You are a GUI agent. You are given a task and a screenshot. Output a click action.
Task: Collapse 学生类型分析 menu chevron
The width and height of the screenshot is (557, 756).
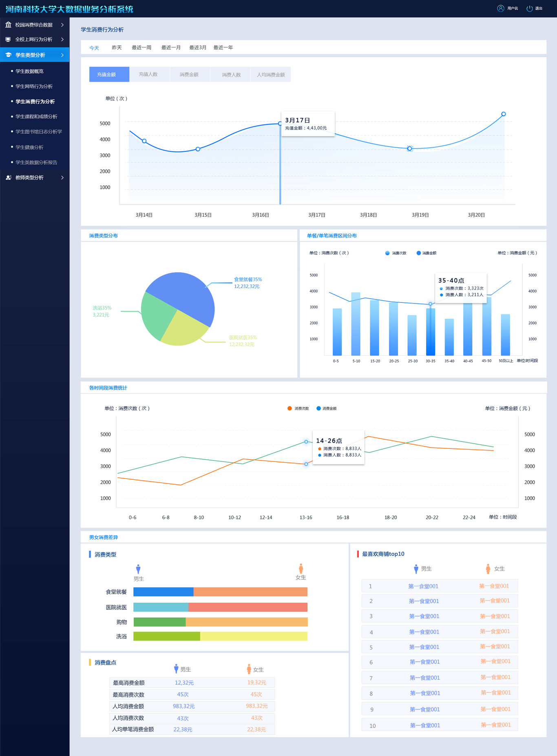(62, 55)
